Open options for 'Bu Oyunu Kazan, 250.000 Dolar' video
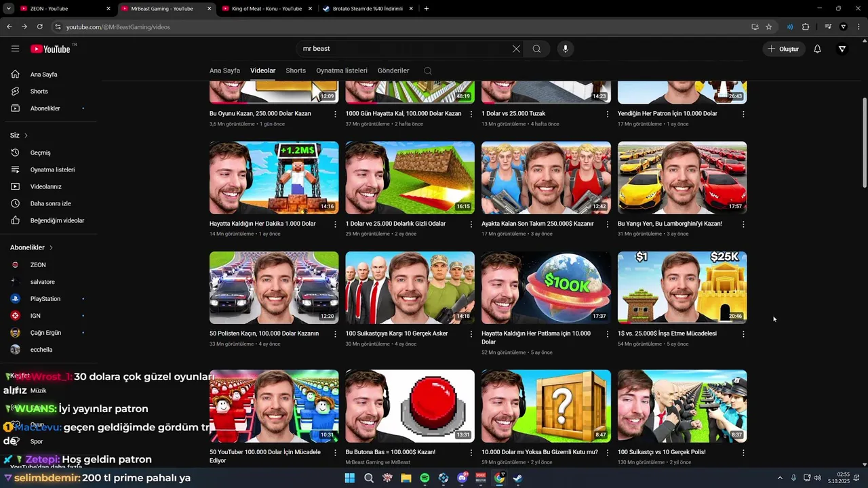This screenshot has width=868, height=488. [x=335, y=114]
